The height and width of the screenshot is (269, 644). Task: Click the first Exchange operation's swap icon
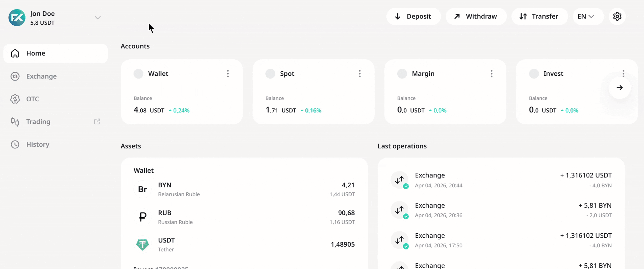[399, 180]
